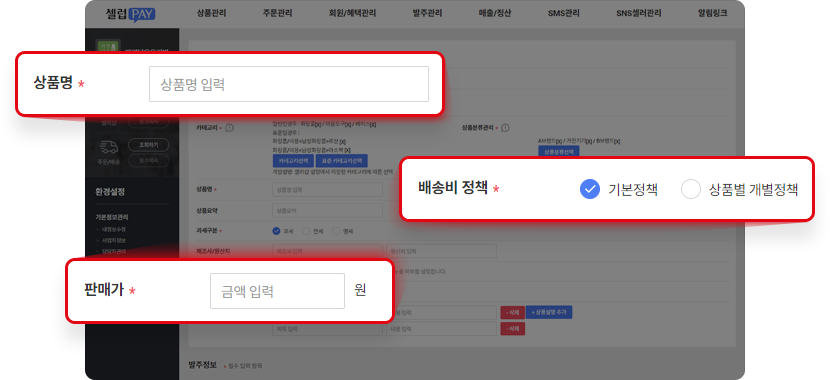Click the 주문/배송 truck icon in sidebar

(x=109, y=147)
